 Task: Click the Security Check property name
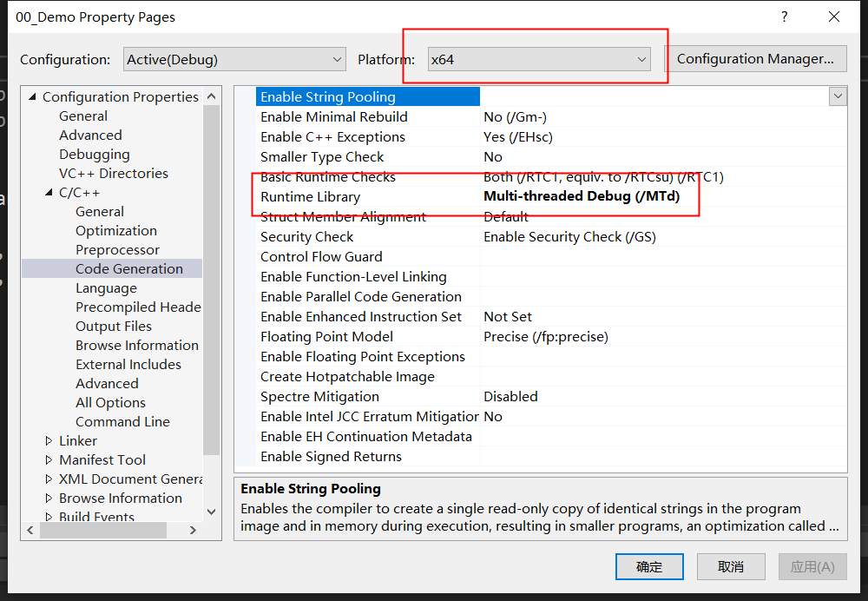click(306, 236)
